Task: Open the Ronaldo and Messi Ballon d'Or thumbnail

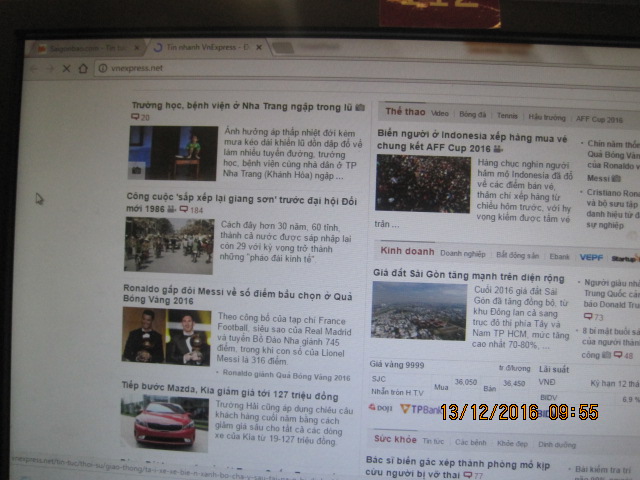Action: (x=167, y=337)
